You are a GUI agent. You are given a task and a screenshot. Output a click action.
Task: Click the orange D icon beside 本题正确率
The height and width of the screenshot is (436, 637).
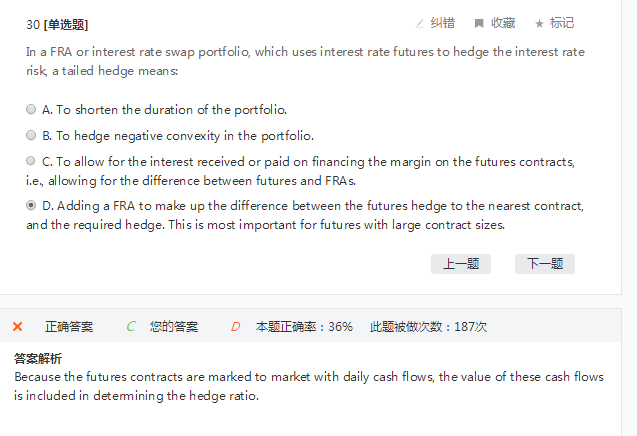236,327
